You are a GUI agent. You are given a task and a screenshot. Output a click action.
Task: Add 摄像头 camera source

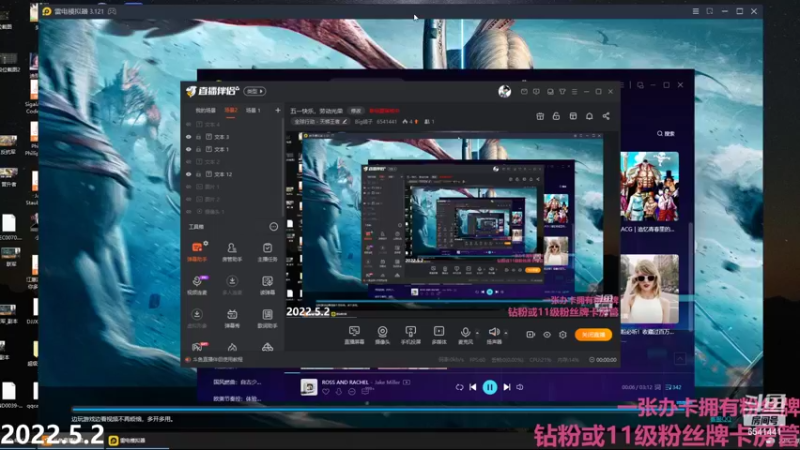[x=382, y=335]
